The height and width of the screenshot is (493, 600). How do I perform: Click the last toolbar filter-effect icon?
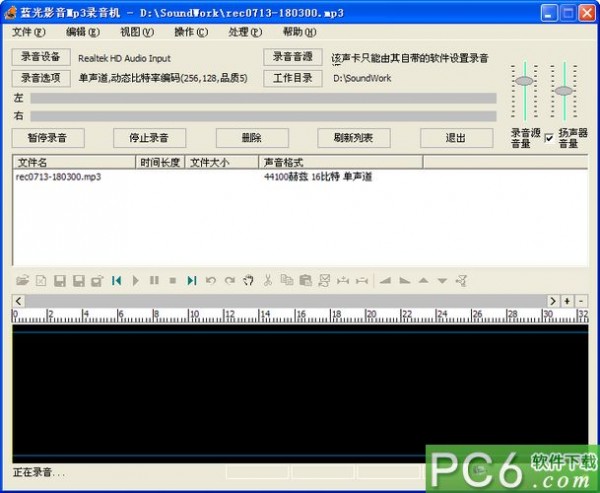point(461,281)
